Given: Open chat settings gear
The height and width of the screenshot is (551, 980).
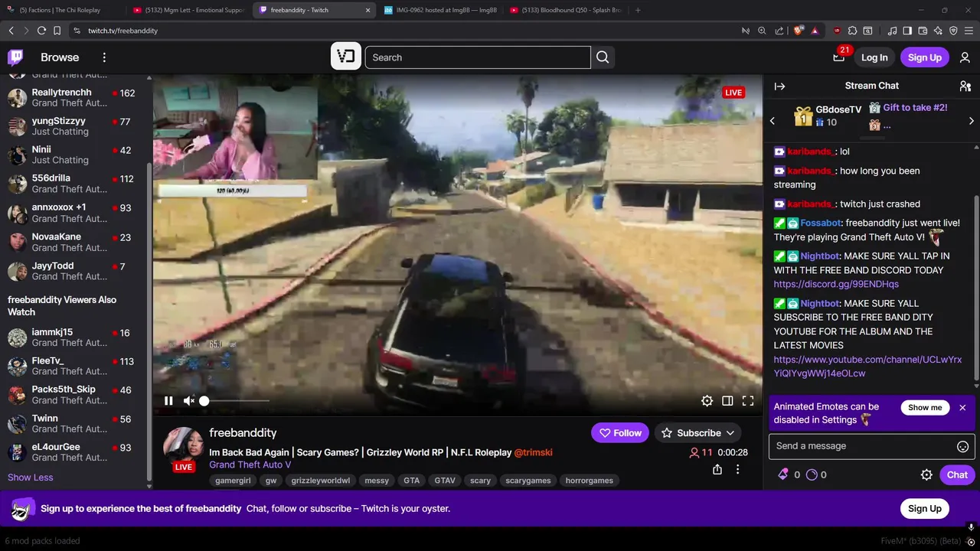Looking at the screenshot, I should pyautogui.click(x=926, y=474).
